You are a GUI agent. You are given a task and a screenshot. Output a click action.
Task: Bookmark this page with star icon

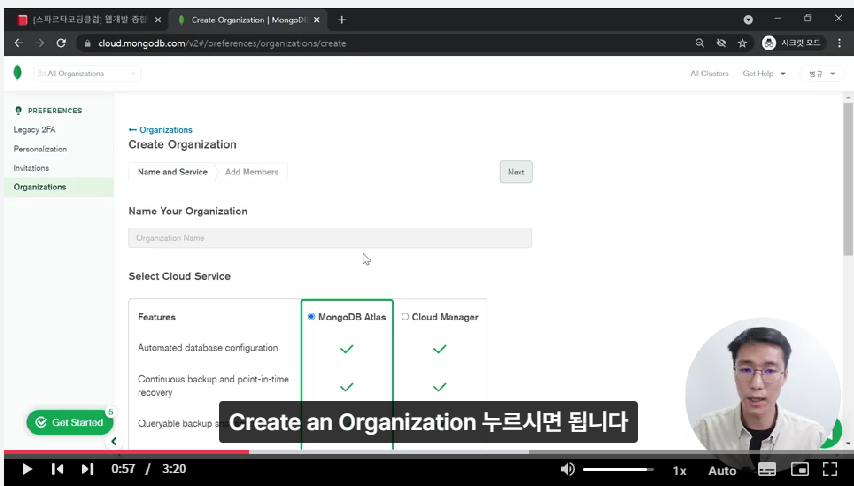click(x=742, y=43)
